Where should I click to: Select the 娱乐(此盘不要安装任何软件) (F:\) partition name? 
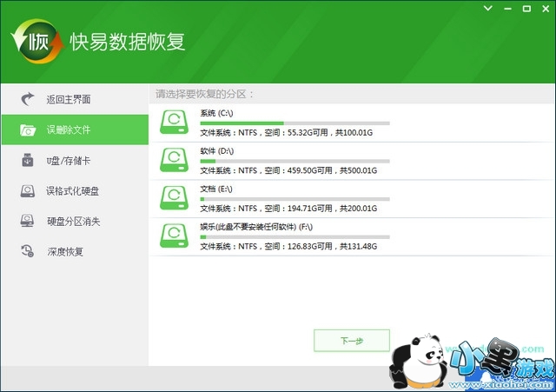point(256,227)
